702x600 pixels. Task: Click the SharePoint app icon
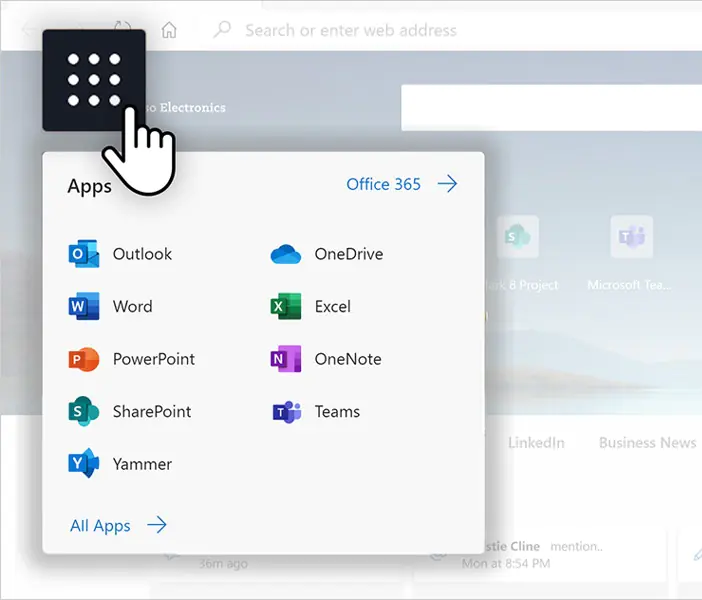[x=84, y=411]
